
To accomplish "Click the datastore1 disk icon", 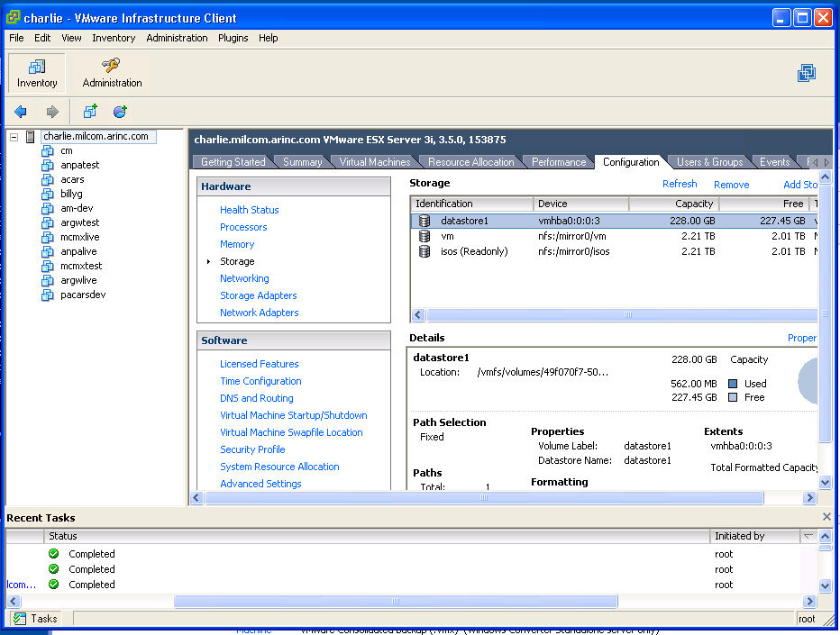I will pos(425,221).
